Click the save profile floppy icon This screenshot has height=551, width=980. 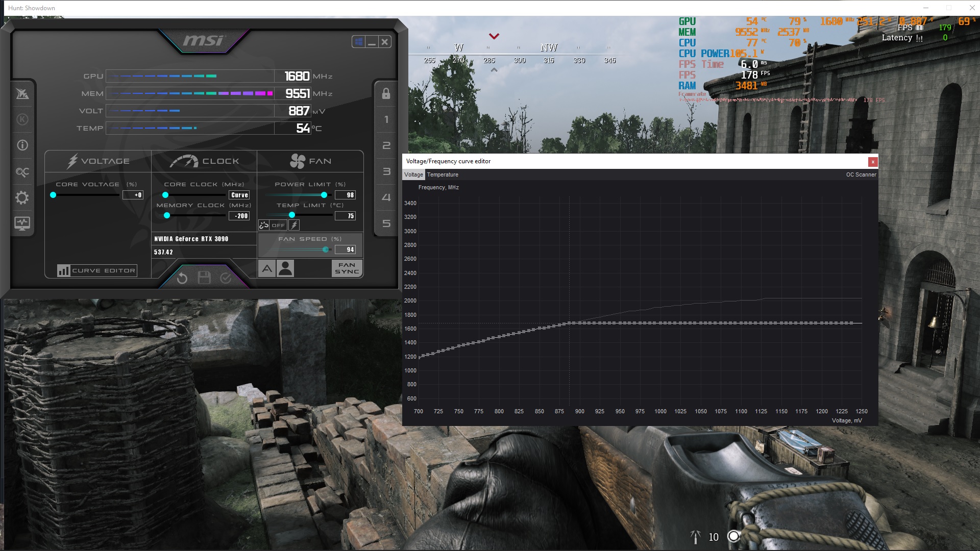point(204,278)
